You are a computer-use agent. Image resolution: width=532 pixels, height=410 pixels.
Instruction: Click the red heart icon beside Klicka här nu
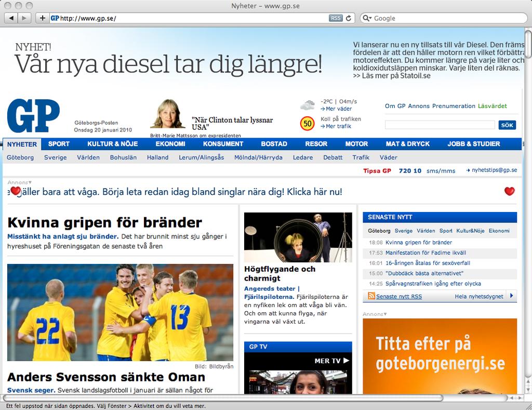(509, 191)
